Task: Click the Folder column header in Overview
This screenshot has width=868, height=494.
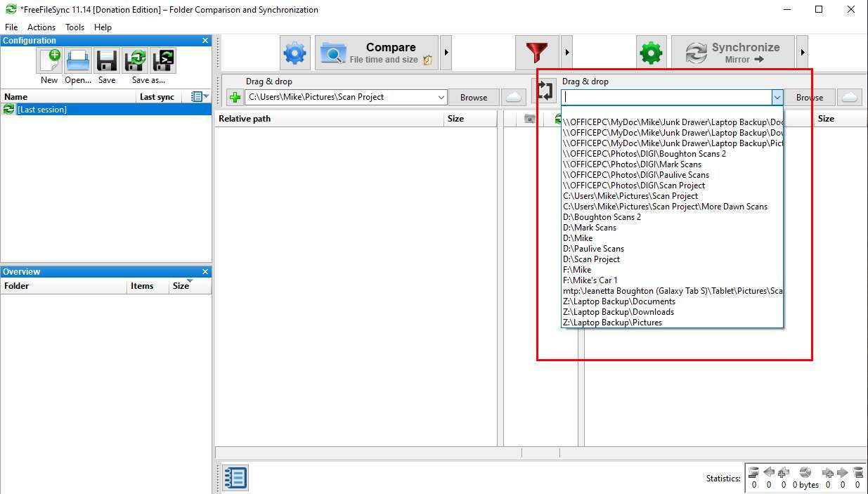Action: tap(63, 286)
